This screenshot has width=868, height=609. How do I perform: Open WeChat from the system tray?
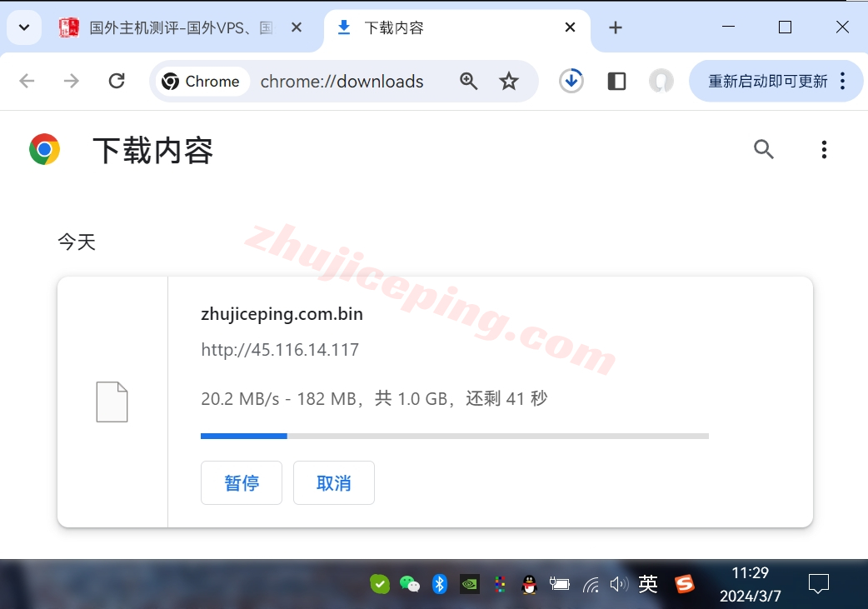410,584
